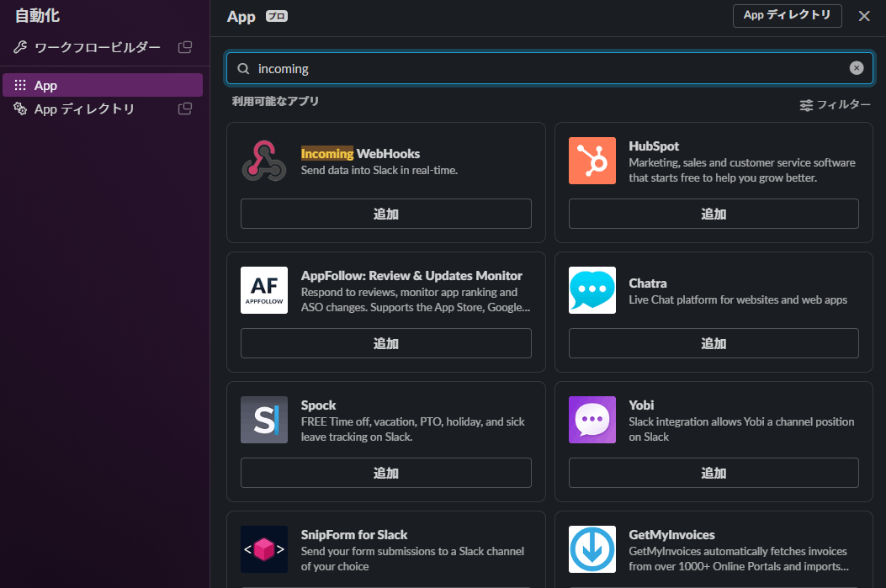Select the App grid icon in sidebar

20,85
